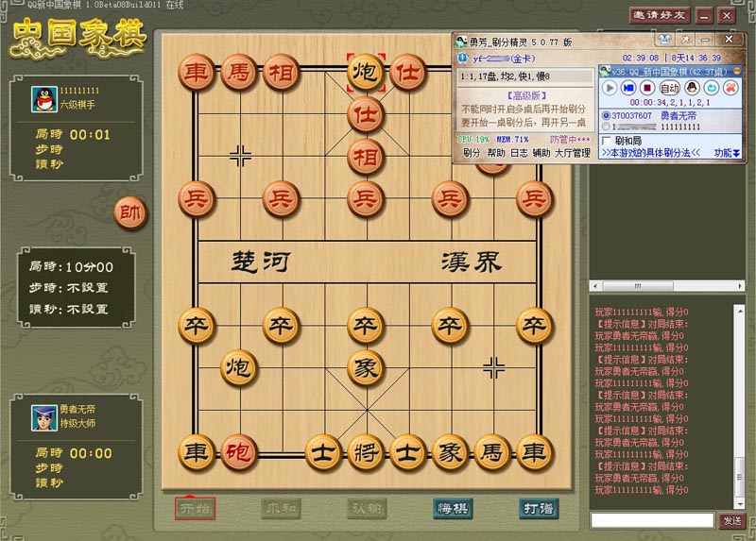Select the 111111111 account radio button
Screen dimensions: 756x541
tap(606, 127)
